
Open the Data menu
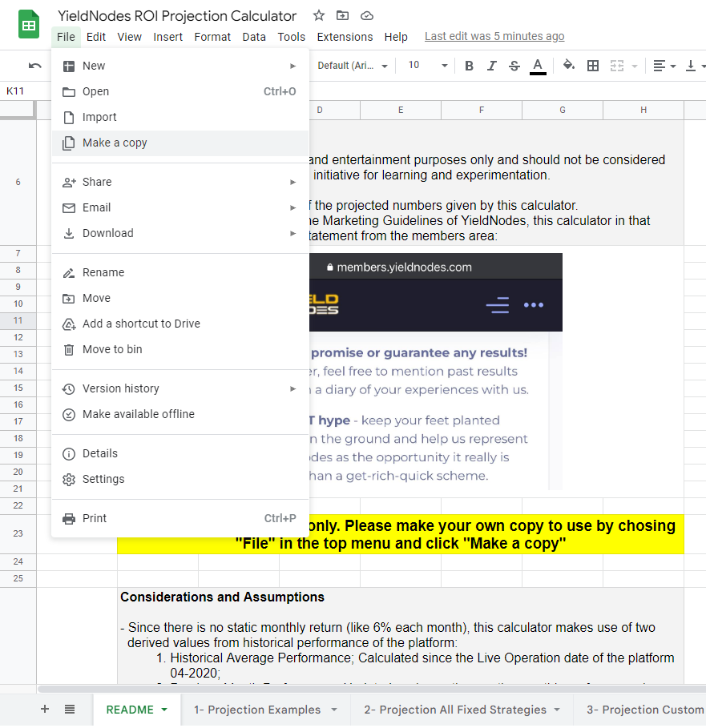[x=254, y=37]
